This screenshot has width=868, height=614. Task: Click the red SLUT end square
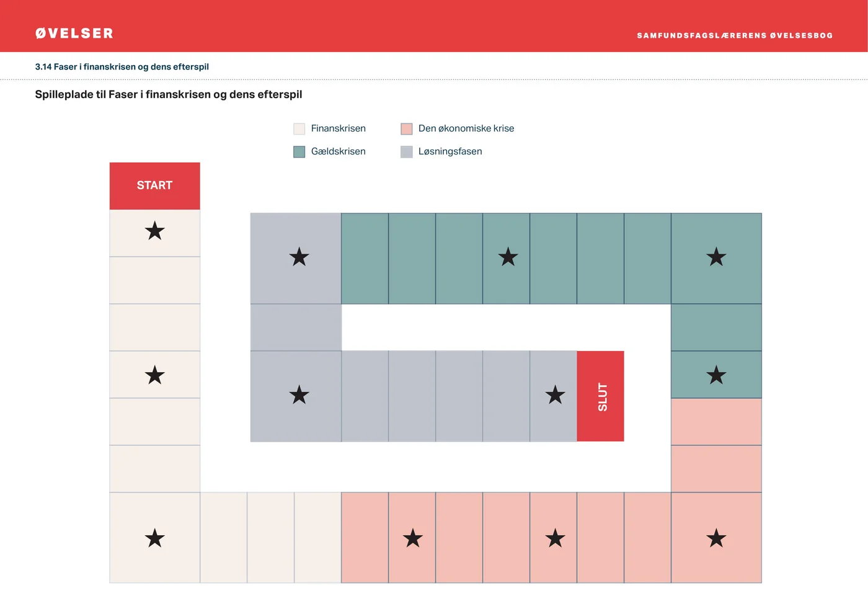coord(600,396)
